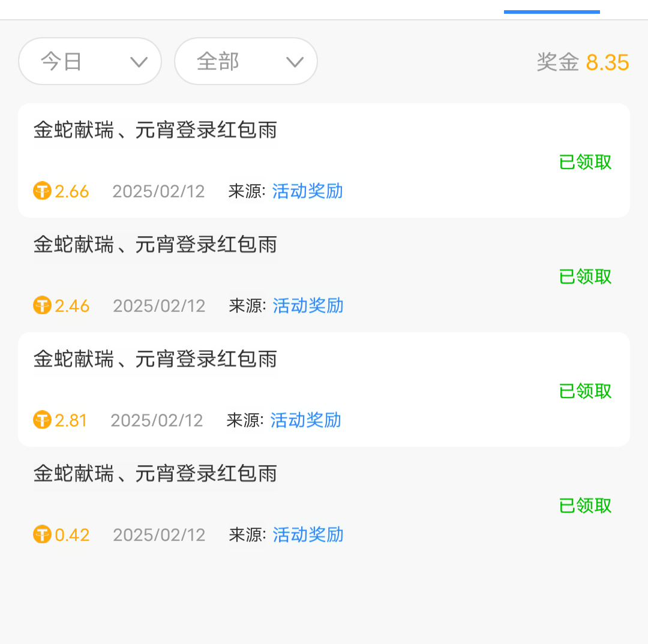Click 已领取 status on the 2.81 reward

585,392
